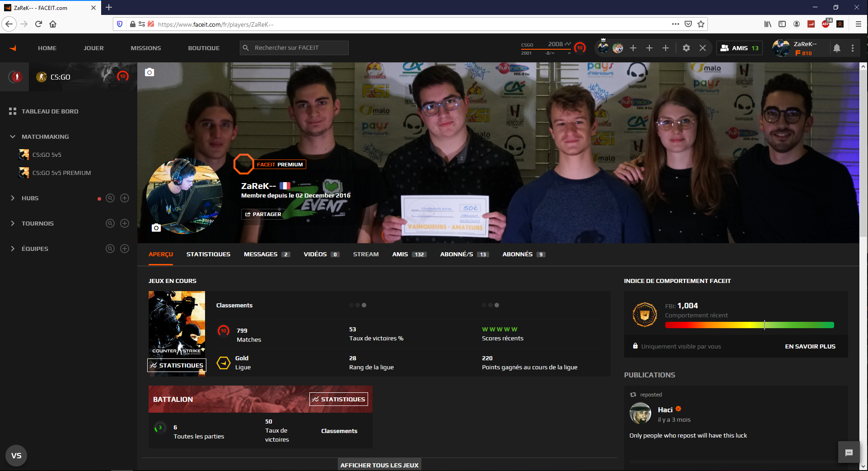Image resolution: width=868 pixels, height=471 pixels.
Task: Save the page to Pocket
Action: (x=688, y=24)
